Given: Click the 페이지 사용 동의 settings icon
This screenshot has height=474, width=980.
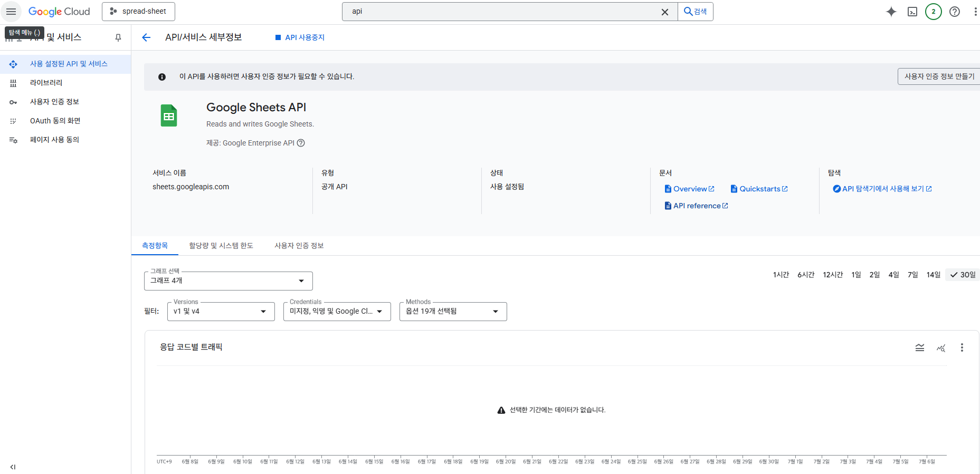Looking at the screenshot, I should pos(13,140).
